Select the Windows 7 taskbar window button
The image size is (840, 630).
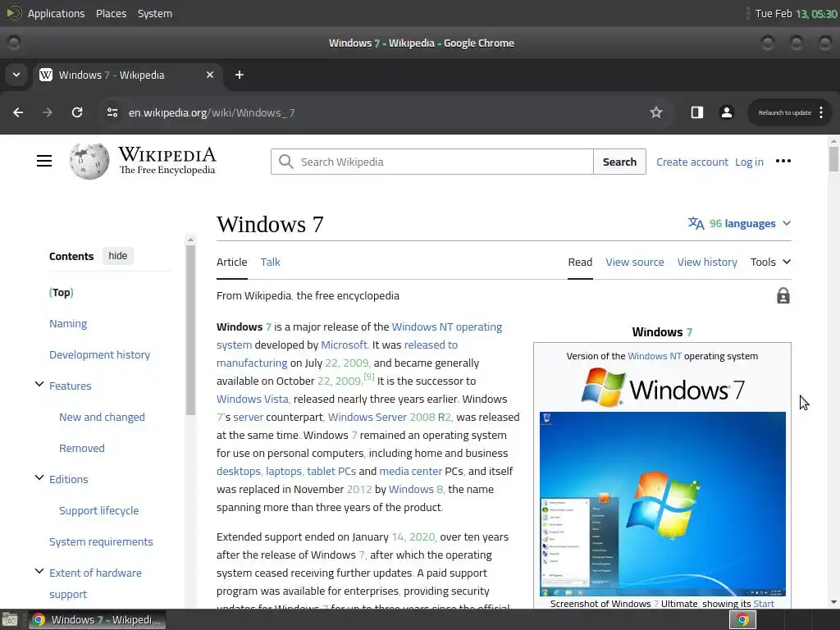97,620
